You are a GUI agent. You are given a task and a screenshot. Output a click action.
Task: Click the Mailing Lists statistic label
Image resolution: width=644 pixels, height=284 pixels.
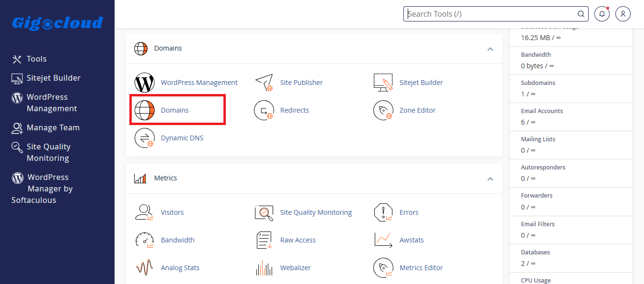(538, 139)
